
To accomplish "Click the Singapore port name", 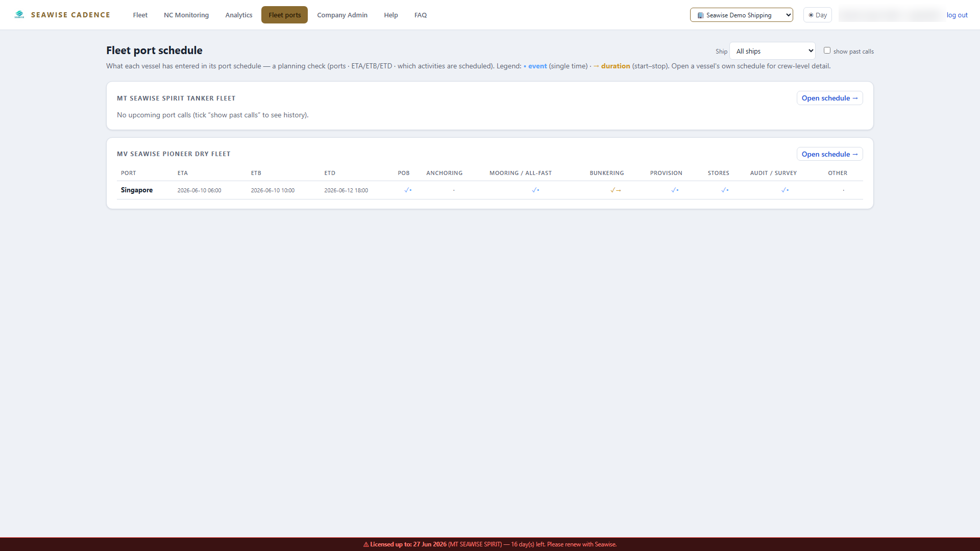I will pyautogui.click(x=137, y=190).
